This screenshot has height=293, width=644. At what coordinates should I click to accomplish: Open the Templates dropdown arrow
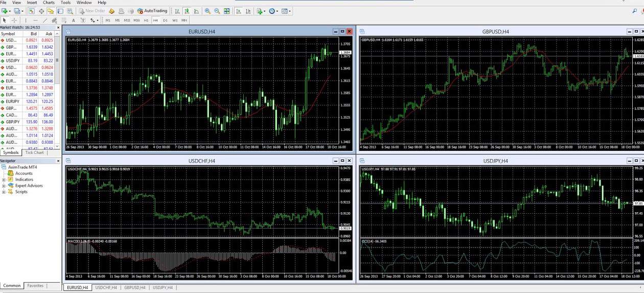pyautogui.click(x=290, y=11)
